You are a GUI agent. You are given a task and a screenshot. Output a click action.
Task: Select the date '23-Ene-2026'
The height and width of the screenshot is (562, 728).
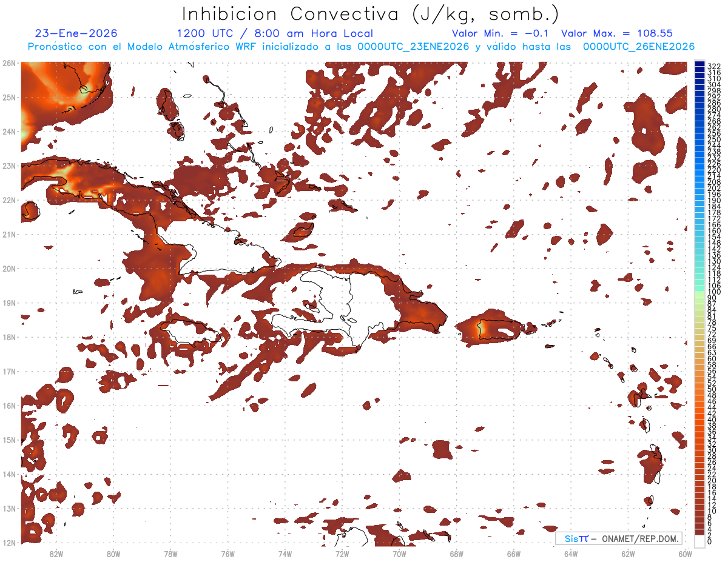pyautogui.click(x=76, y=33)
